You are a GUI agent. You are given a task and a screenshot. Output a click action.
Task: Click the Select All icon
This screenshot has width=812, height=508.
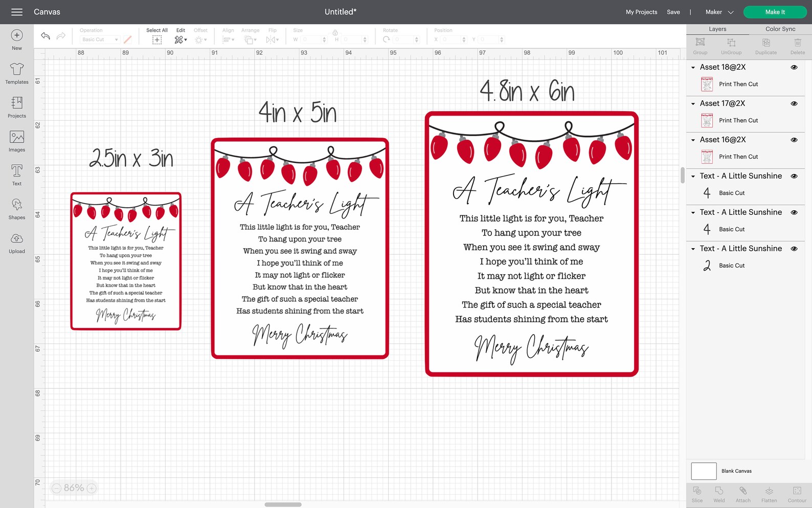click(157, 40)
